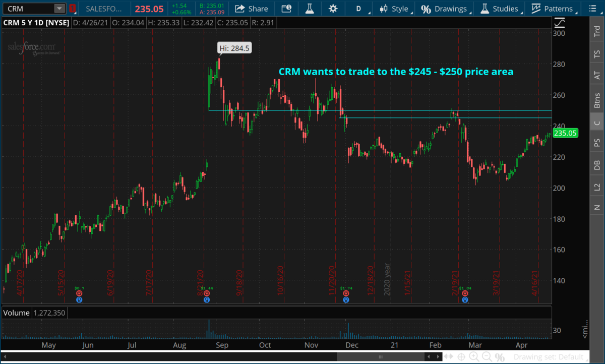
Task: Click the horizontal scrollbar left arrow
Action: (4, 357)
